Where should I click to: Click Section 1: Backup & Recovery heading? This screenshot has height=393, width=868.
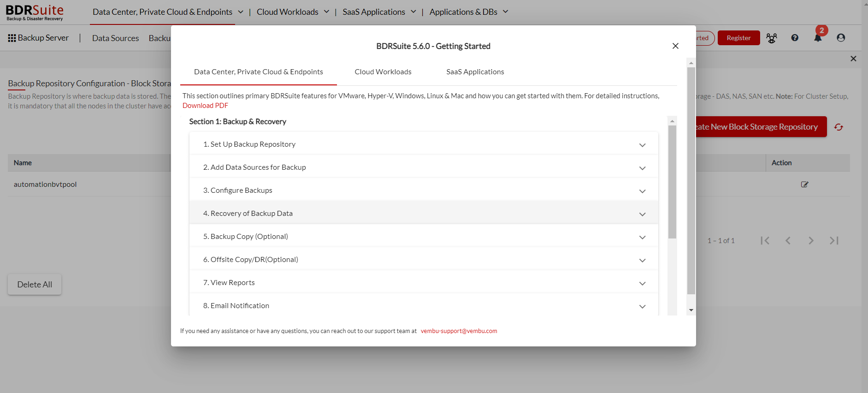click(237, 121)
